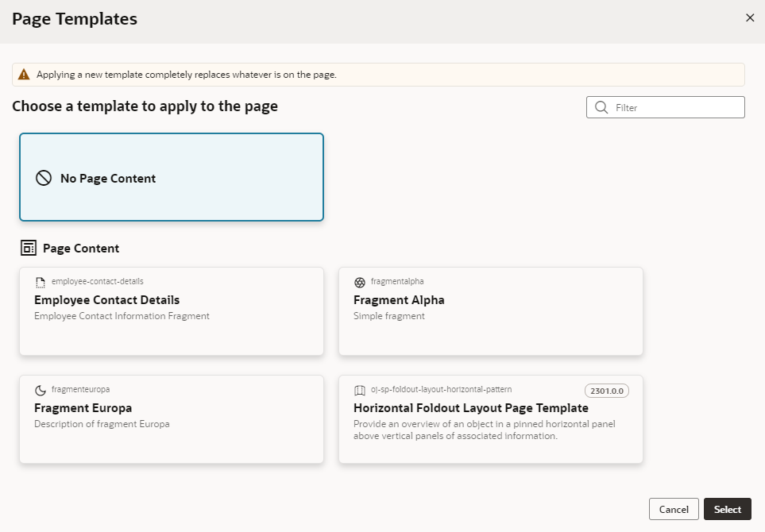Select the Employee Contact Details template

click(172, 311)
